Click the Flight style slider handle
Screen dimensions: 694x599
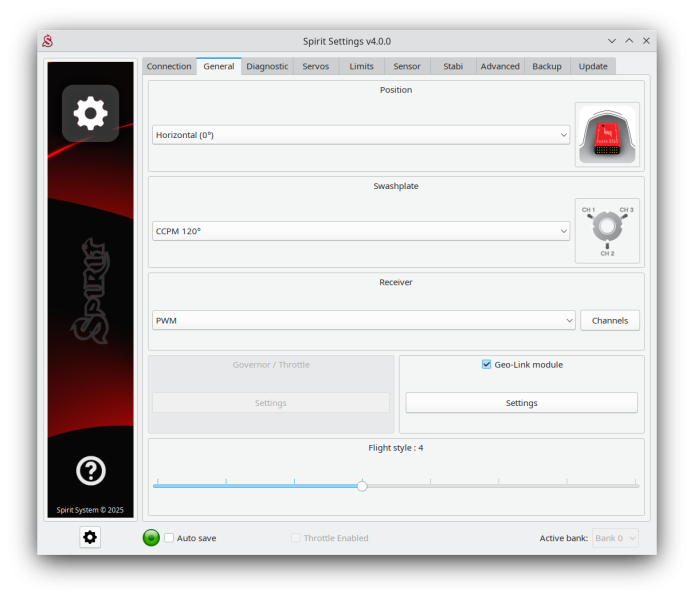tap(362, 486)
